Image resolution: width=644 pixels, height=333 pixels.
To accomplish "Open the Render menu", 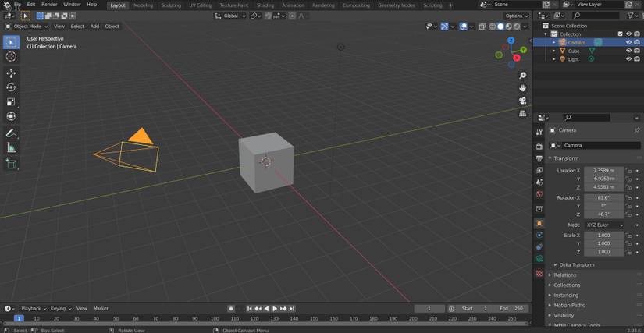I will [x=49, y=5].
